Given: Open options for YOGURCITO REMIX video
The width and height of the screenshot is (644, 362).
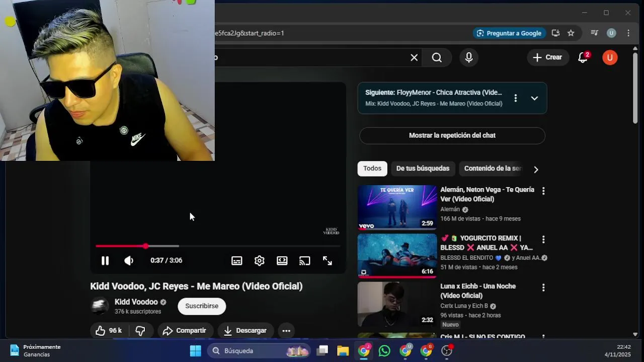Looking at the screenshot, I should pos(543,239).
